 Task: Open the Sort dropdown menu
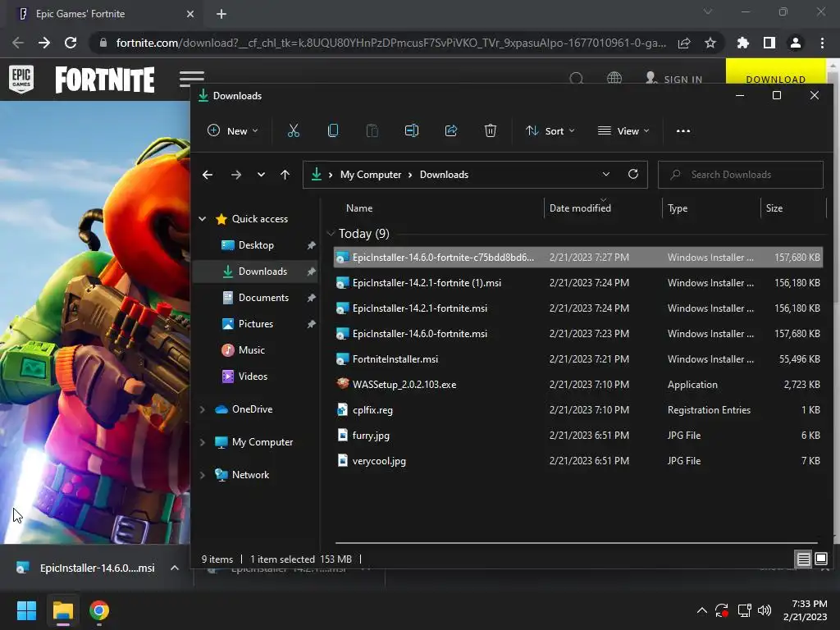click(550, 130)
